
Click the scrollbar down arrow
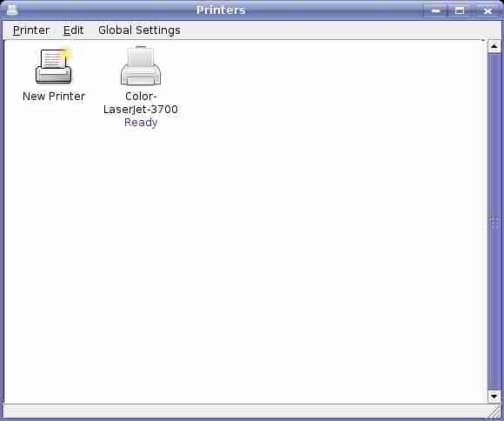pyautogui.click(x=494, y=397)
